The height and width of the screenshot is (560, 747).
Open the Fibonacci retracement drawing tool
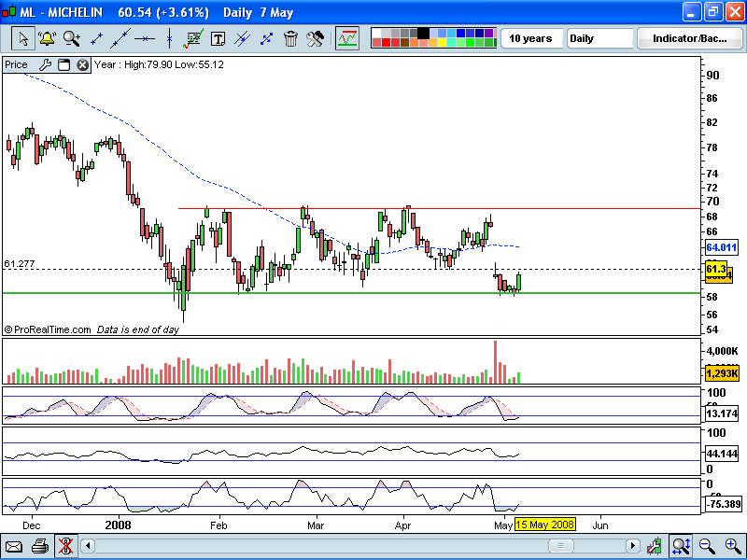[x=193, y=38]
